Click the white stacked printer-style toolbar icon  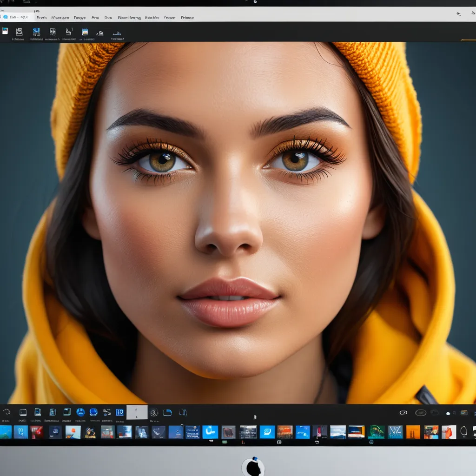tap(19, 32)
